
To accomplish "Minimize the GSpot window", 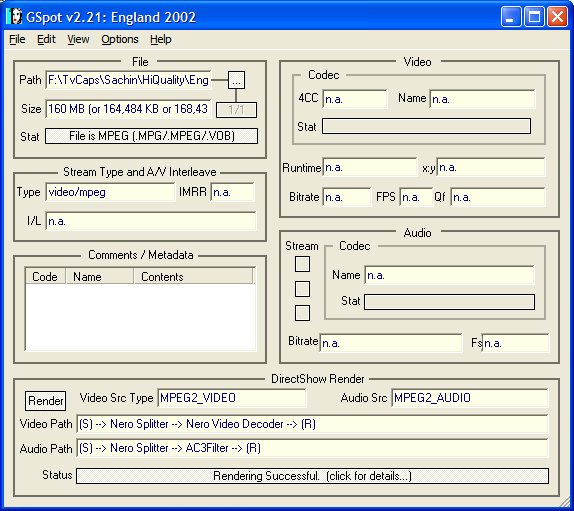I will click(x=511, y=17).
